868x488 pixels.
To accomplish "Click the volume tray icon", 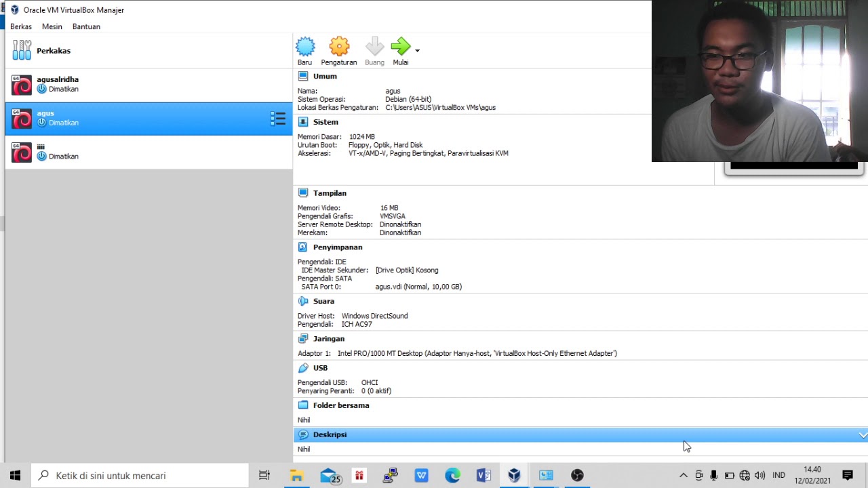I will (x=759, y=475).
